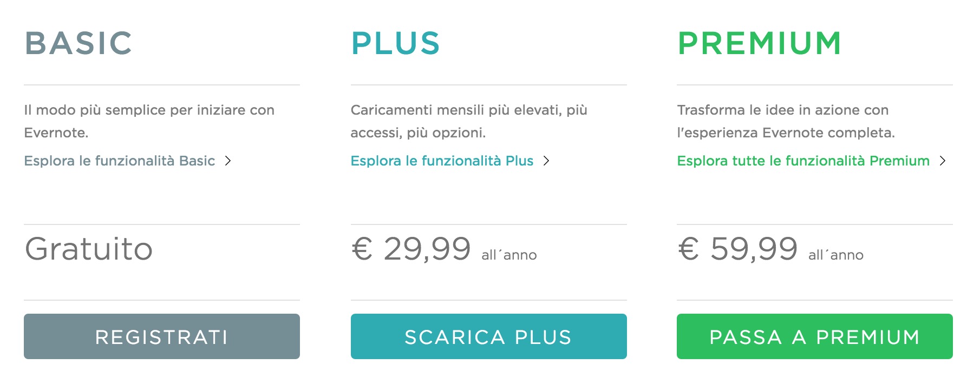The height and width of the screenshot is (384, 980).
Task: Click 'all'anno' next to the Premium price
Action: tap(835, 255)
